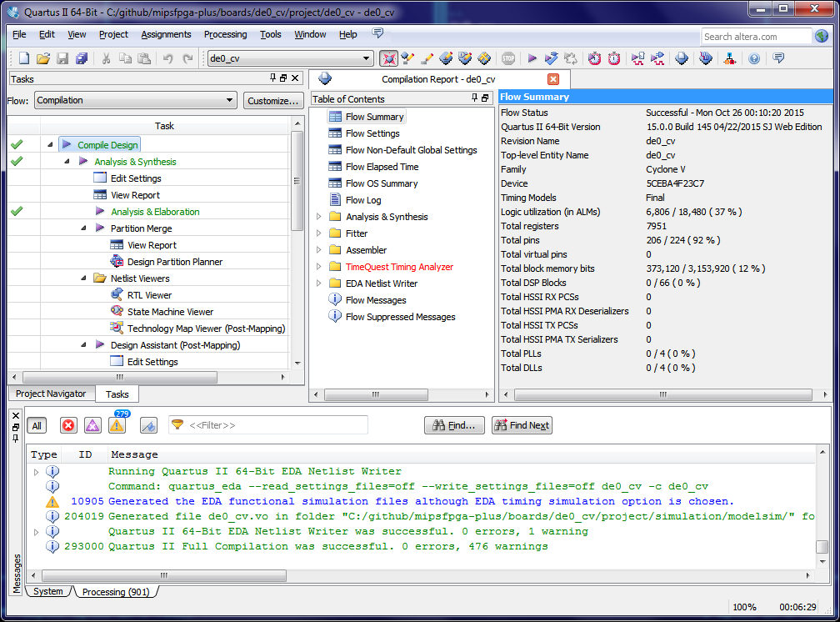Click the Paste clipboard toolbar icon
The image size is (840, 622).
(x=144, y=58)
